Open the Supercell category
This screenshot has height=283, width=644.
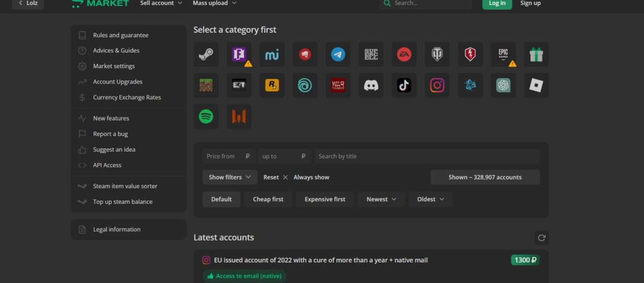pos(371,55)
